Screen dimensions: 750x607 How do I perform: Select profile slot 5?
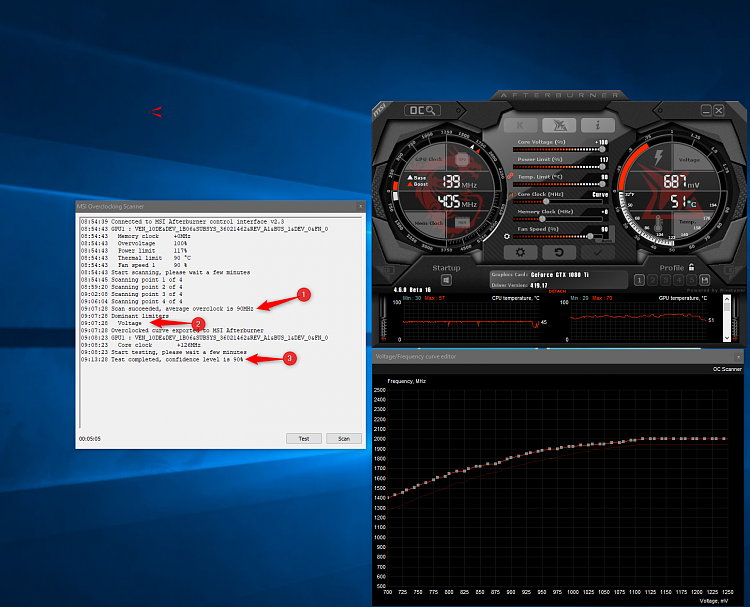click(691, 280)
